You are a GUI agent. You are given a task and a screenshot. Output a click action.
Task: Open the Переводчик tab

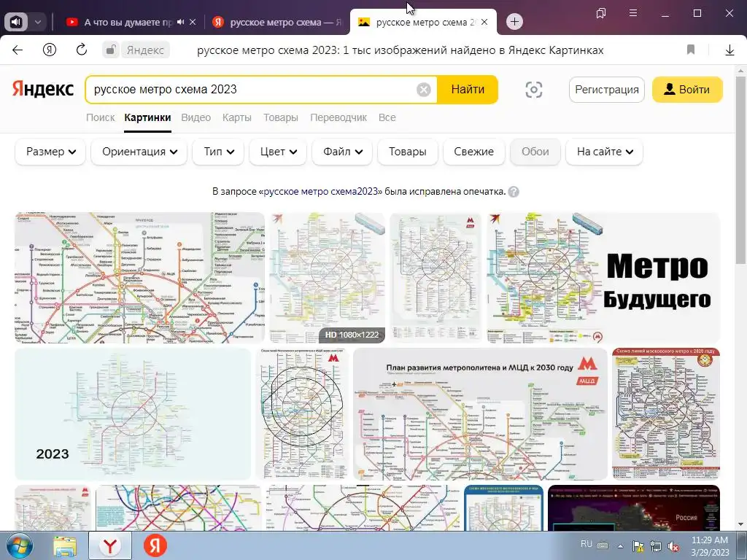(338, 117)
